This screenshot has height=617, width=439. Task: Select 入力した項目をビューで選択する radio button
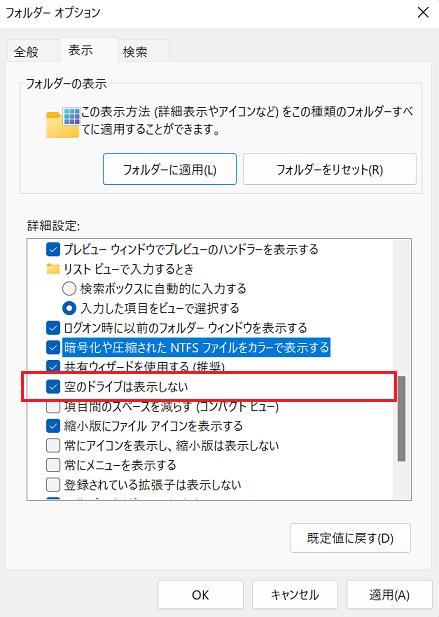point(69,308)
